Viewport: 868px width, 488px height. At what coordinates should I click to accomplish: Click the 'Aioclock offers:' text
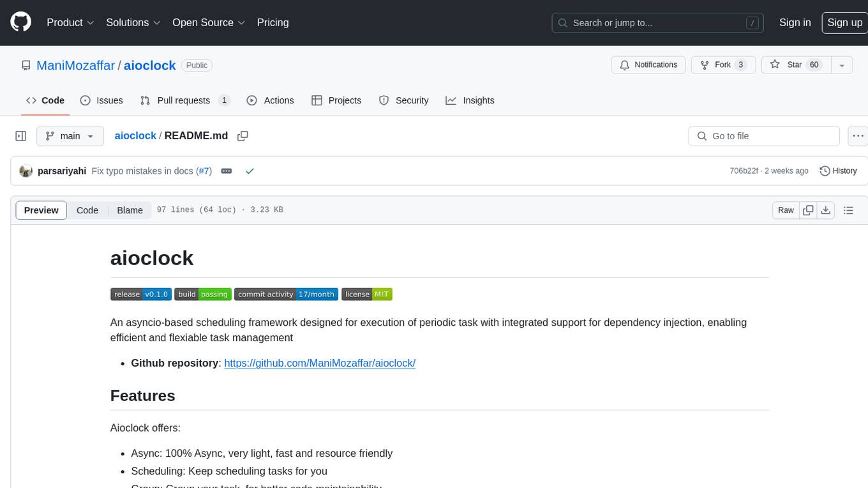[x=146, y=428]
